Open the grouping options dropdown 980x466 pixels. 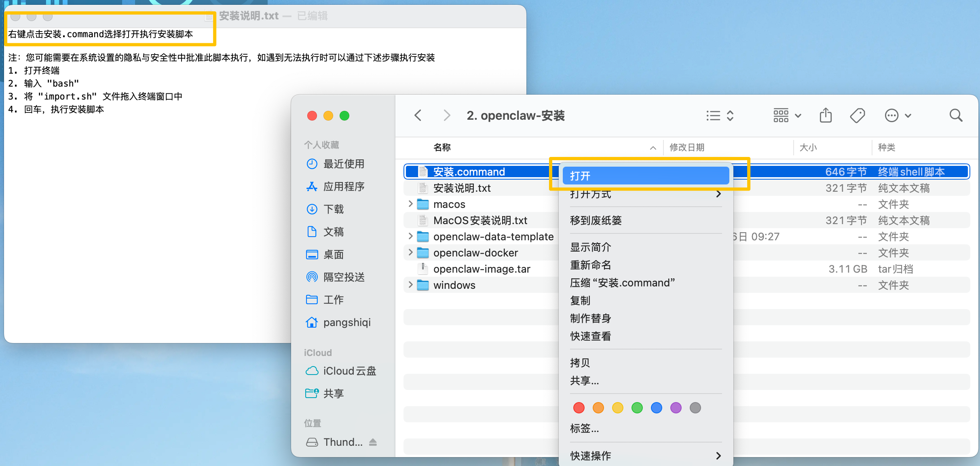coord(787,116)
